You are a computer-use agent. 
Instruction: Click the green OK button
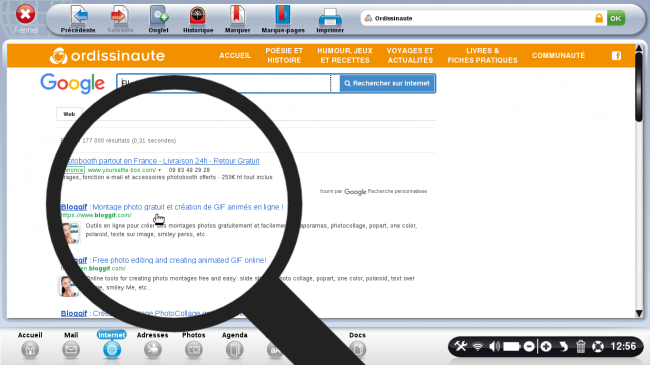click(x=616, y=18)
